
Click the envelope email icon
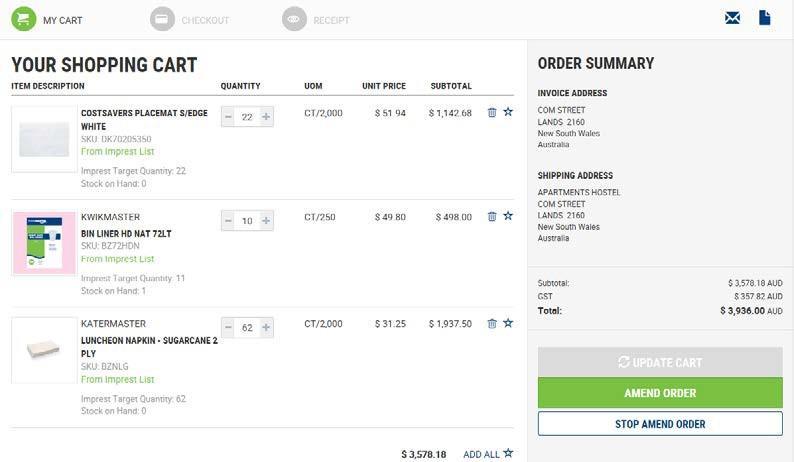pyautogui.click(x=733, y=18)
